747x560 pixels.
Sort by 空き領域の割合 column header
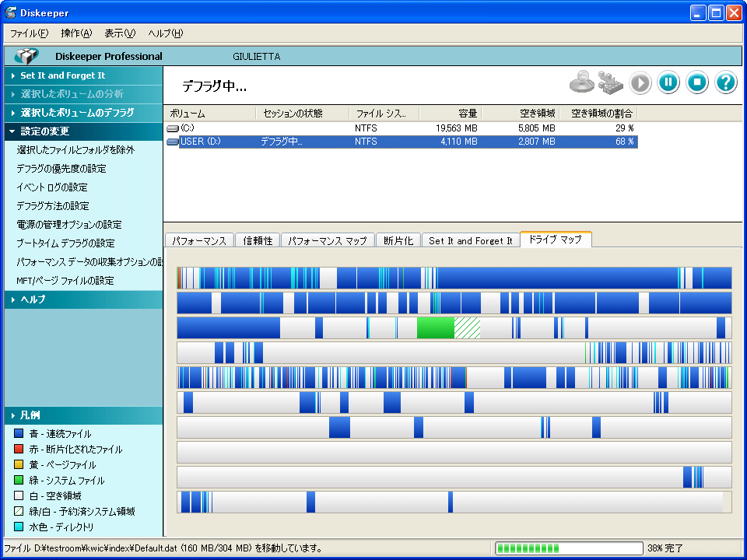[x=598, y=114]
